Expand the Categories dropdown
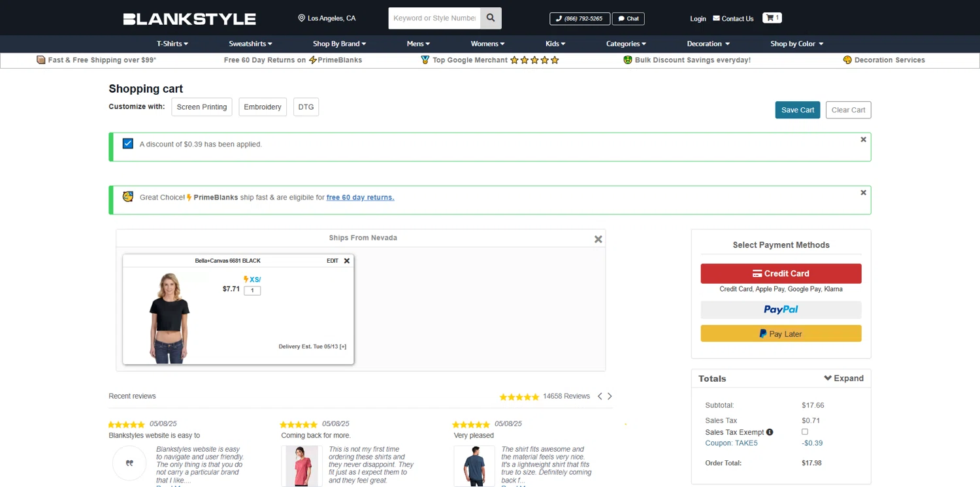This screenshot has height=487, width=980. click(626, 44)
